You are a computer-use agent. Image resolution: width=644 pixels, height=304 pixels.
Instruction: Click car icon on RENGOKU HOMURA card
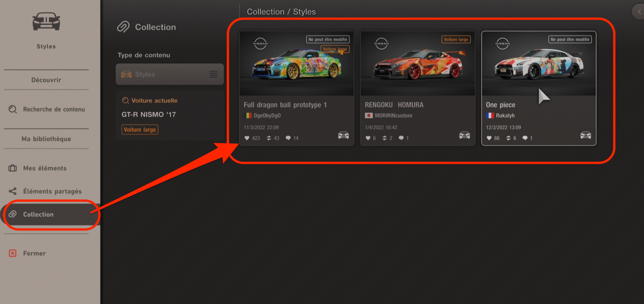pyautogui.click(x=465, y=135)
